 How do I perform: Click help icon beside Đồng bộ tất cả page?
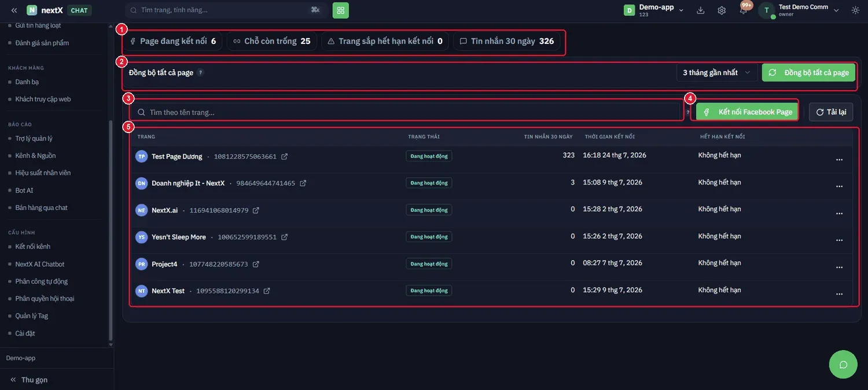tap(200, 73)
